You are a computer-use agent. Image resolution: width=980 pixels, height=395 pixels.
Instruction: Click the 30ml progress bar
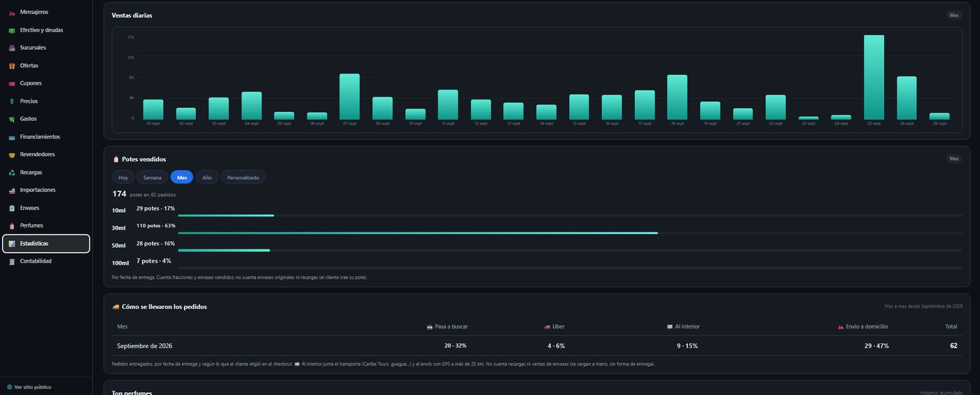(x=418, y=233)
